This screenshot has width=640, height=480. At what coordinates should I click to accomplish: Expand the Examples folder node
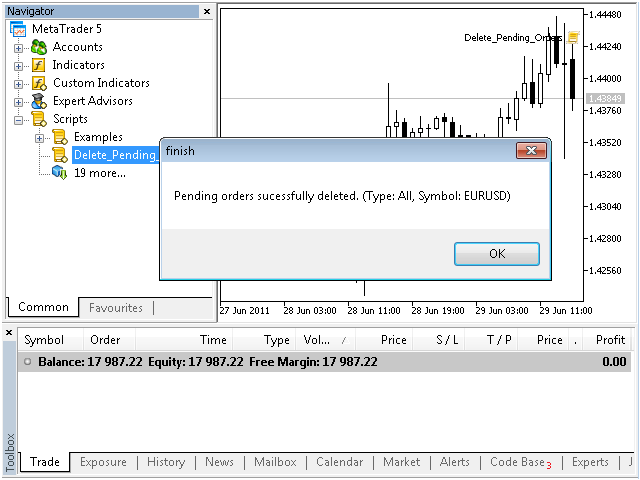coord(39,137)
